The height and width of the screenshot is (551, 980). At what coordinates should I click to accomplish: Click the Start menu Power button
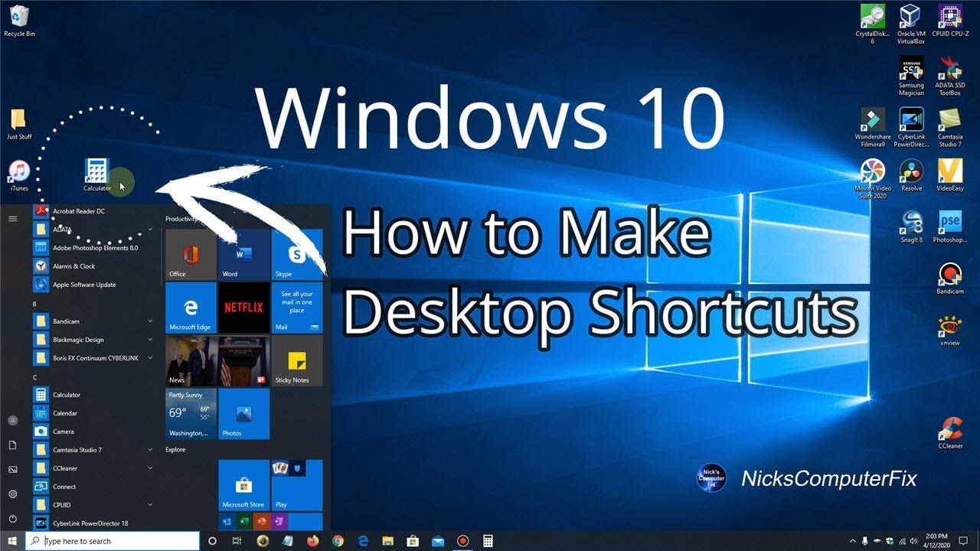pos(12,518)
